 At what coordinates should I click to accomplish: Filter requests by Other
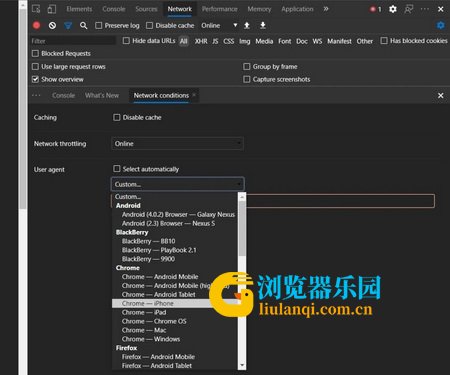pyautogui.click(x=365, y=41)
